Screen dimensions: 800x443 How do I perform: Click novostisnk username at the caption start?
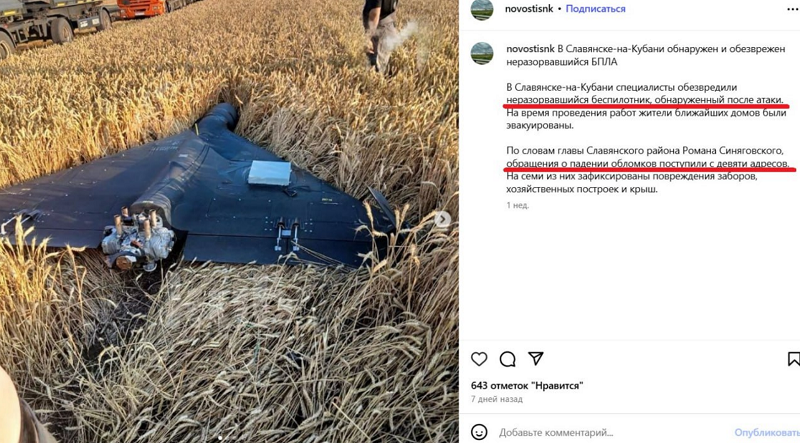tap(530, 49)
